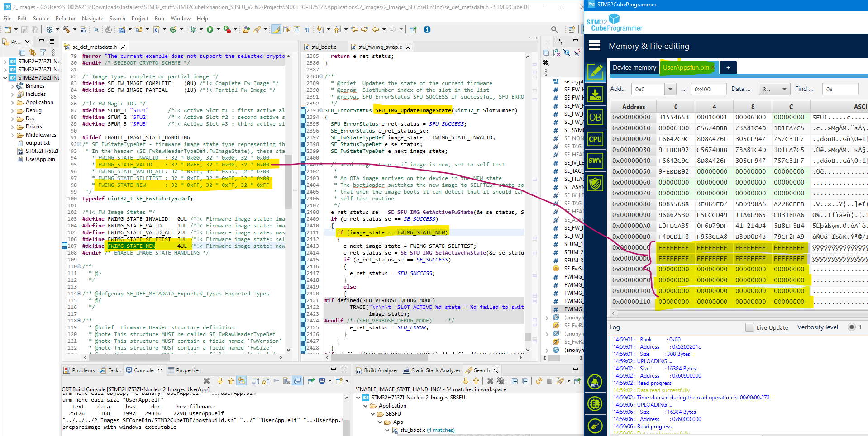
Task: Open the SWV panel in CubeProgrammer
Action: pyautogui.click(x=595, y=161)
